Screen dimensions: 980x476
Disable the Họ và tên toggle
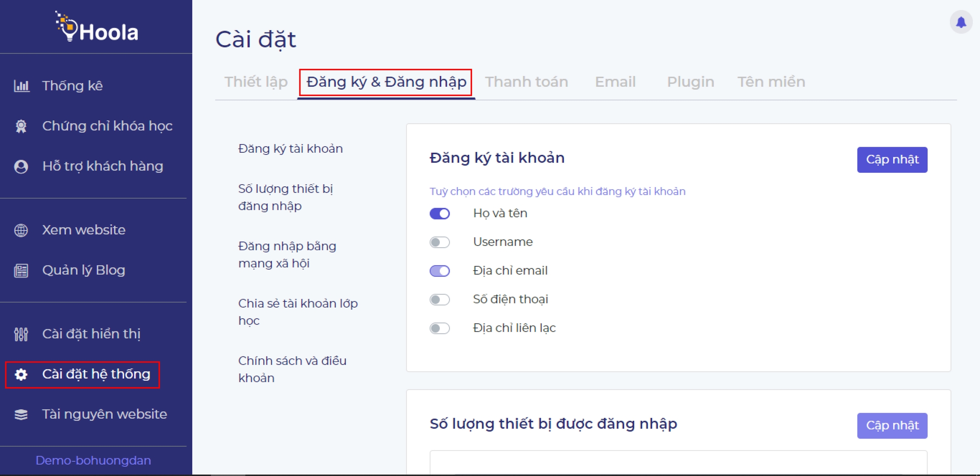[439, 214]
